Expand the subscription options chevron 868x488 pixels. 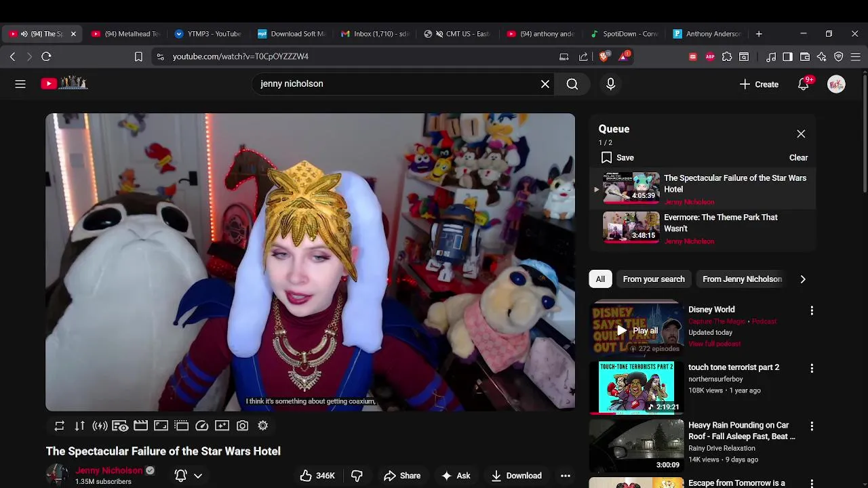point(198,476)
